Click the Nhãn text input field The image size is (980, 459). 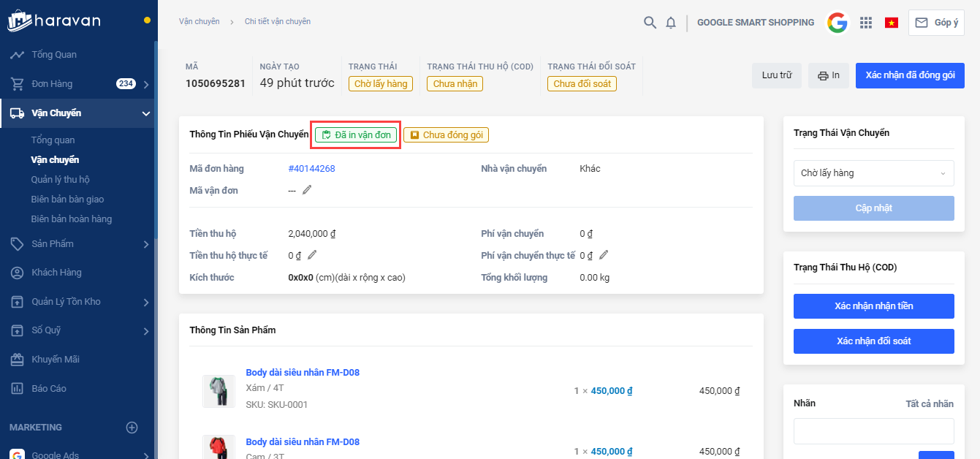(x=873, y=431)
